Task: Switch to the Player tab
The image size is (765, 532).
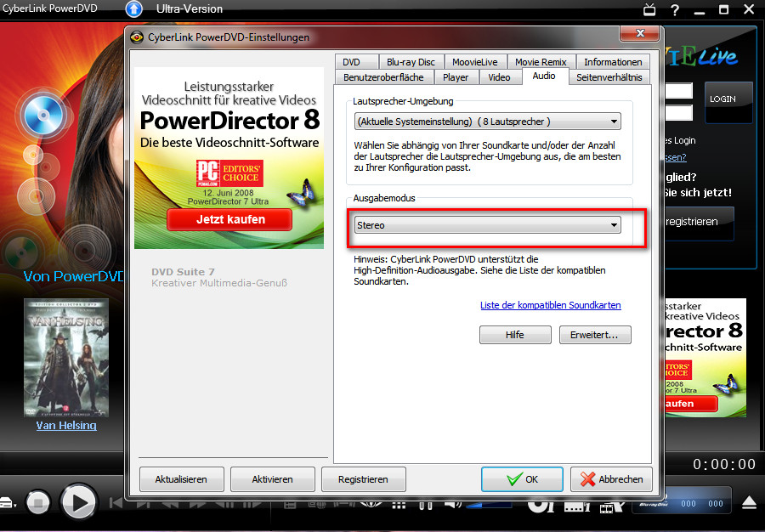Action: (456, 77)
